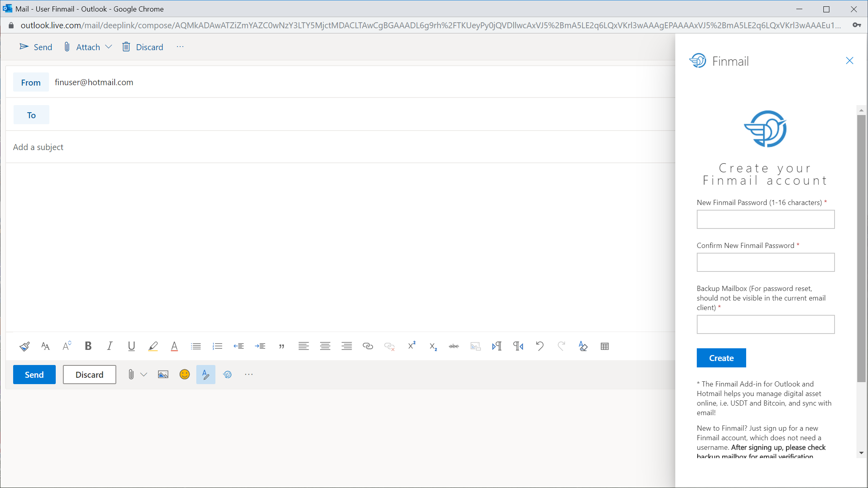Type in the Confirm New Finmail Password field

[765, 262]
